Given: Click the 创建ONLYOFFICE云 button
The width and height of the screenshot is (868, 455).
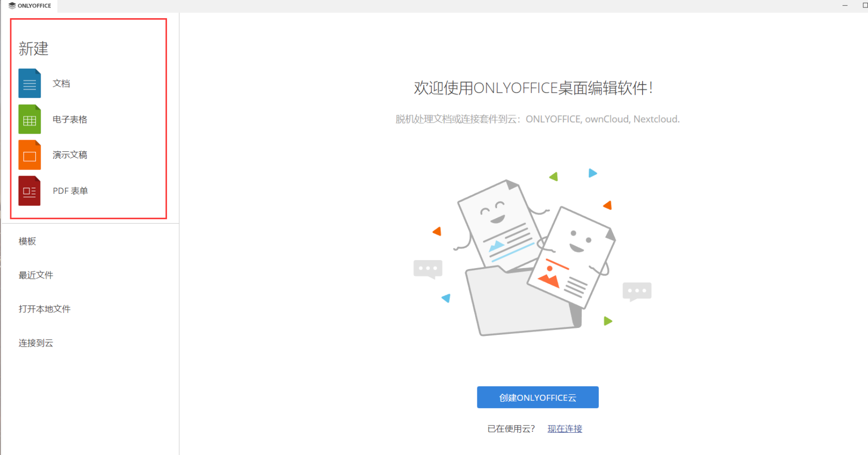Looking at the screenshot, I should point(538,397).
